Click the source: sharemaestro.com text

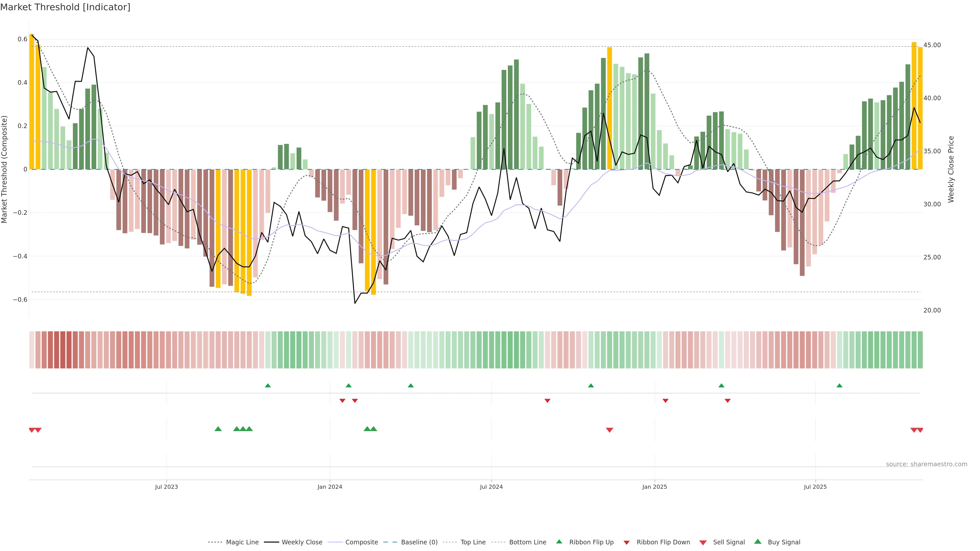926,464
